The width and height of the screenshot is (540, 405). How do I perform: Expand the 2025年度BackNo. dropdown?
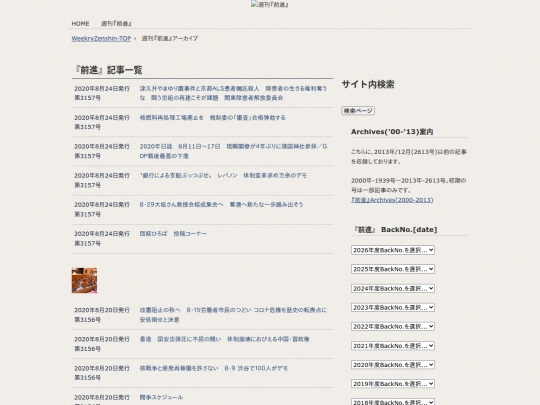point(393,269)
